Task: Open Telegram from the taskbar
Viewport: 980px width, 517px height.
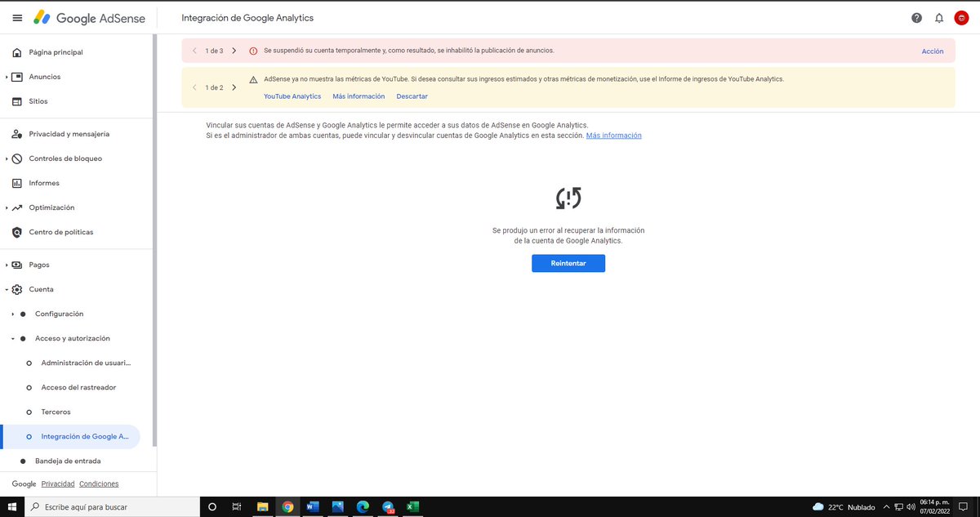Action: coord(388,506)
